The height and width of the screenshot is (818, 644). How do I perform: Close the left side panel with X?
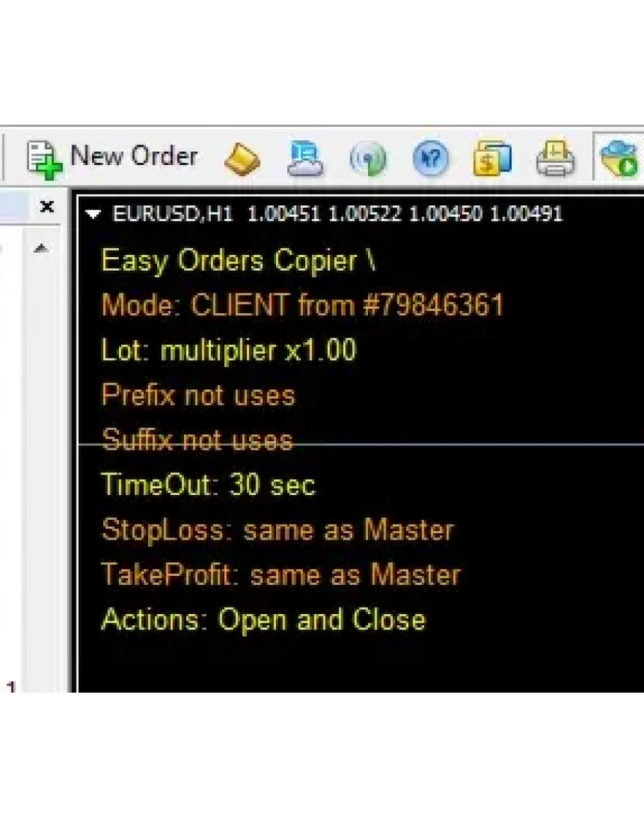pyautogui.click(x=47, y=207)
